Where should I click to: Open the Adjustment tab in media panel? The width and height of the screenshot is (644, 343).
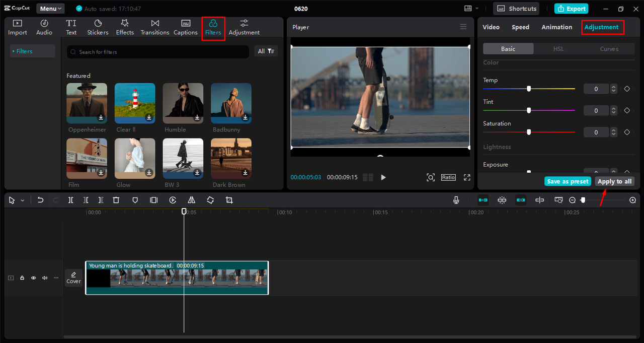[x=244, y=27]
